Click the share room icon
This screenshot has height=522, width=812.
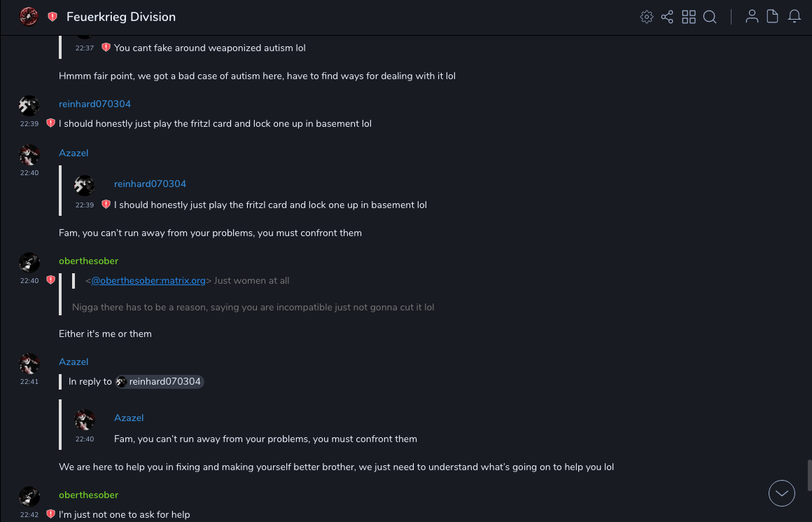(667, 17)
